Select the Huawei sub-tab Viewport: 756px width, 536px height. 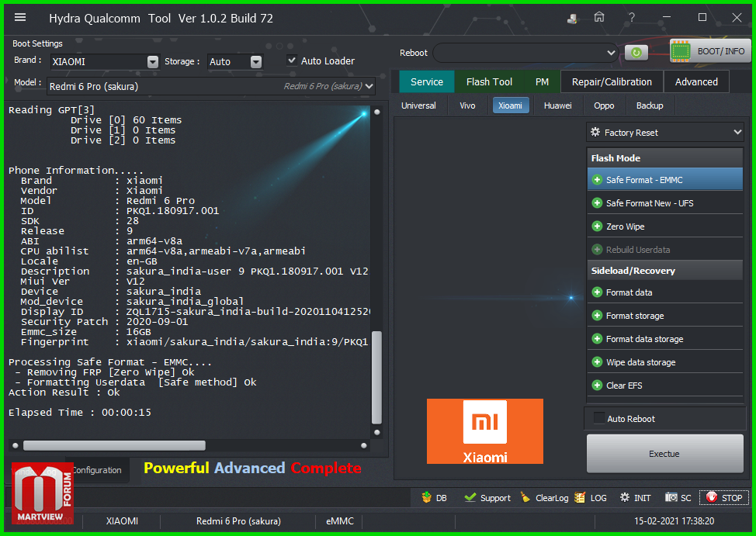pyautogui.click(x=557, y=105)
